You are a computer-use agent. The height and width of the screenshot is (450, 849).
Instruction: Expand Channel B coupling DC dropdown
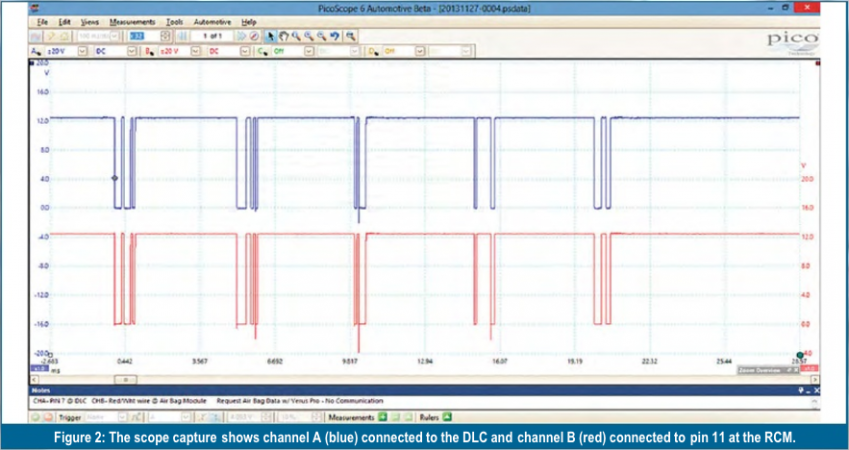click(243, 50)
